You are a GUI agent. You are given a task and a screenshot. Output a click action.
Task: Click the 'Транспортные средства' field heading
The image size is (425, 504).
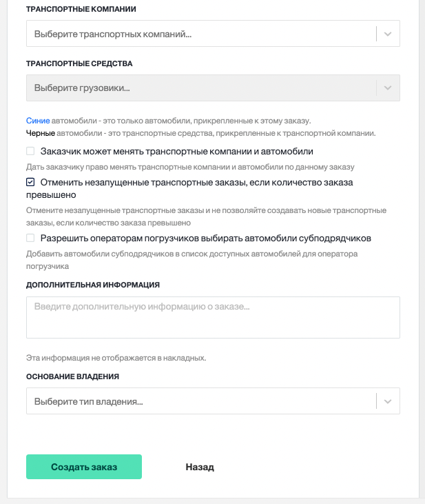pyautogui.click(x=79, y=63)
